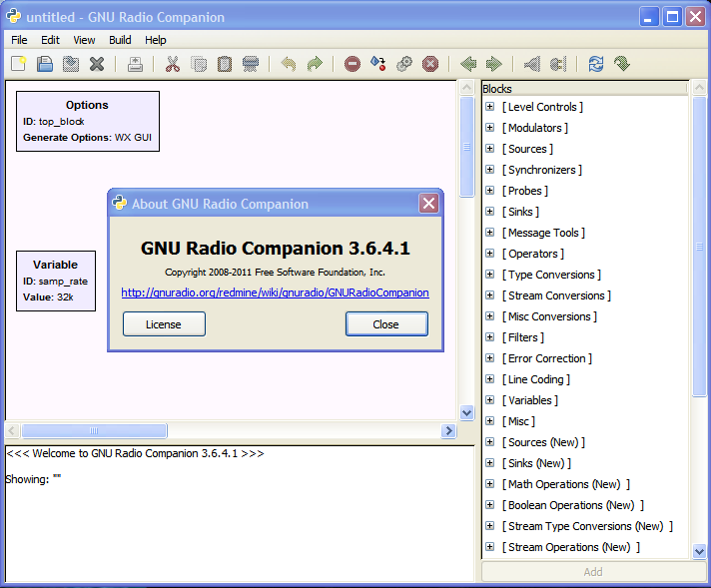Click the toolbar disk icon with arrow
The width and height of the screenshot is (711, 588).
coord(71,64)
